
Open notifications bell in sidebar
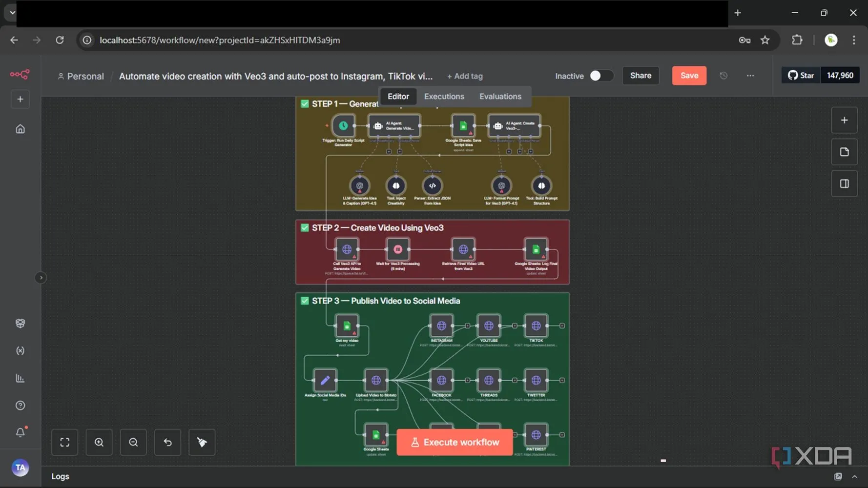pos(20,432)
